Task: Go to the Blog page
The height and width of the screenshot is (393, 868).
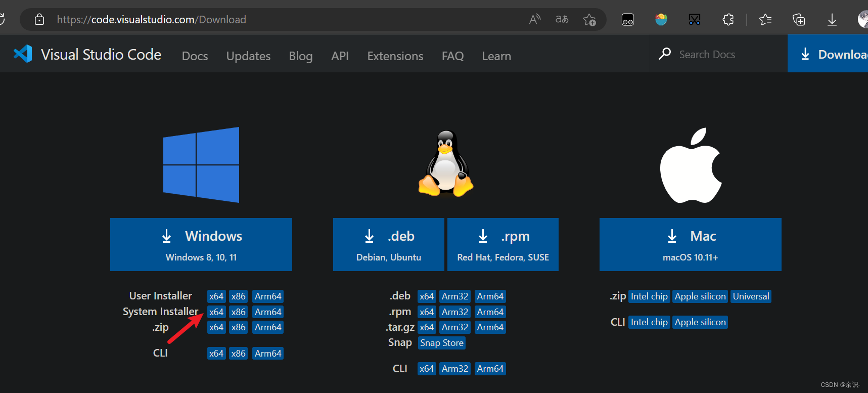Action: coord(301,56)
